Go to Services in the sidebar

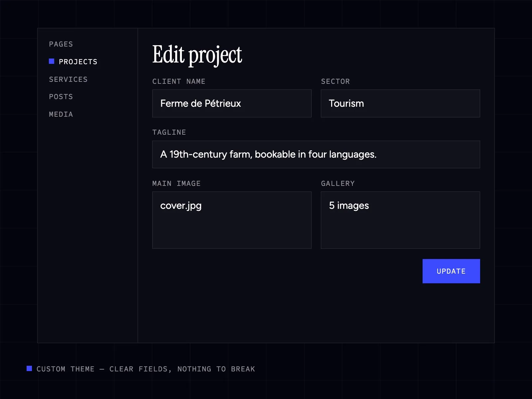68,79
